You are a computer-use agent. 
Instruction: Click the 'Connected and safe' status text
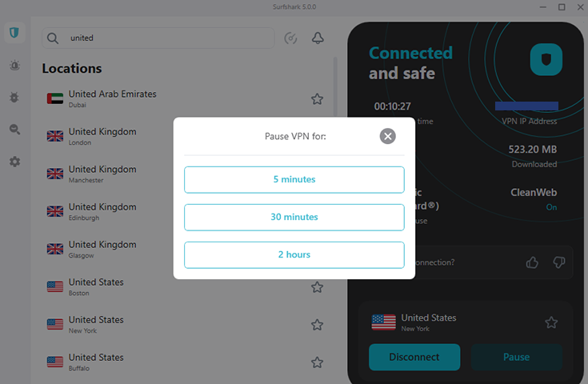point(410,63)
